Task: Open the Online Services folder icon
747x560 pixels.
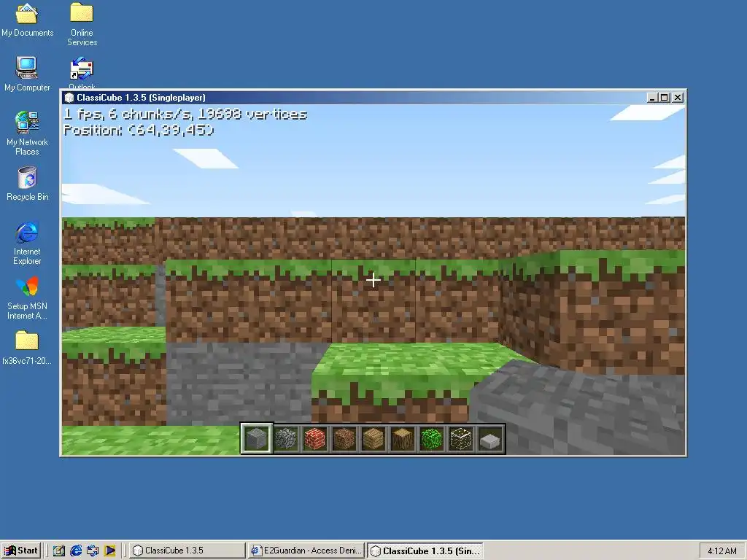Action: pyautogui.click(x=82, y=24)
